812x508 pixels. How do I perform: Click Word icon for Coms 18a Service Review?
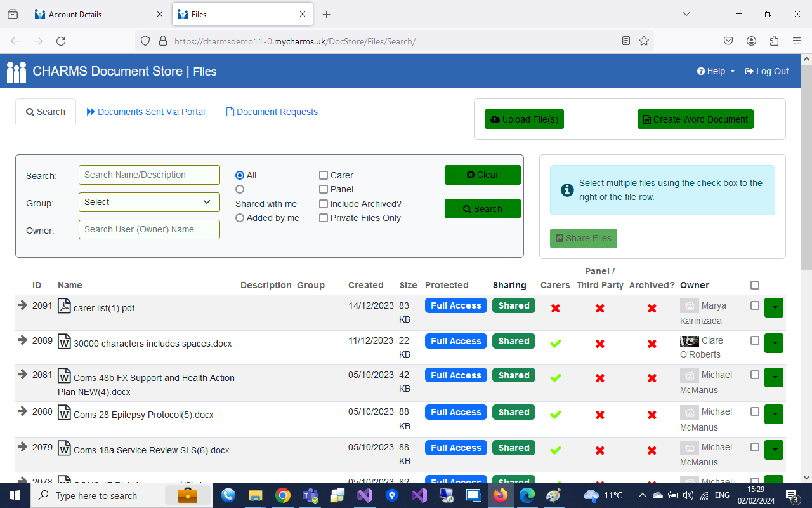64,448
